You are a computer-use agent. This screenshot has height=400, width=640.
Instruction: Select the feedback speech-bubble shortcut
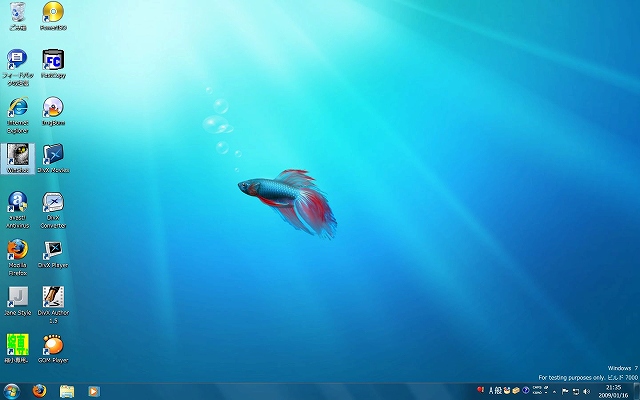[x=18, y=67]
